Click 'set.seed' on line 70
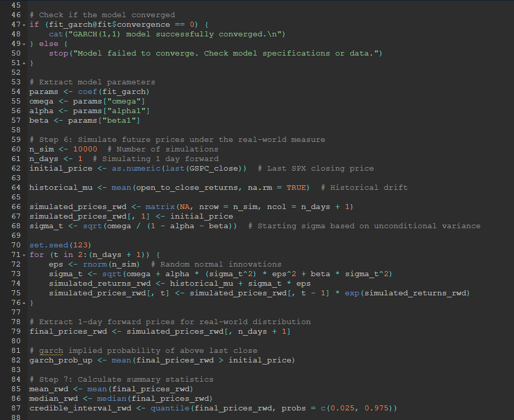The image size is (514, 420). click(49, 245)
